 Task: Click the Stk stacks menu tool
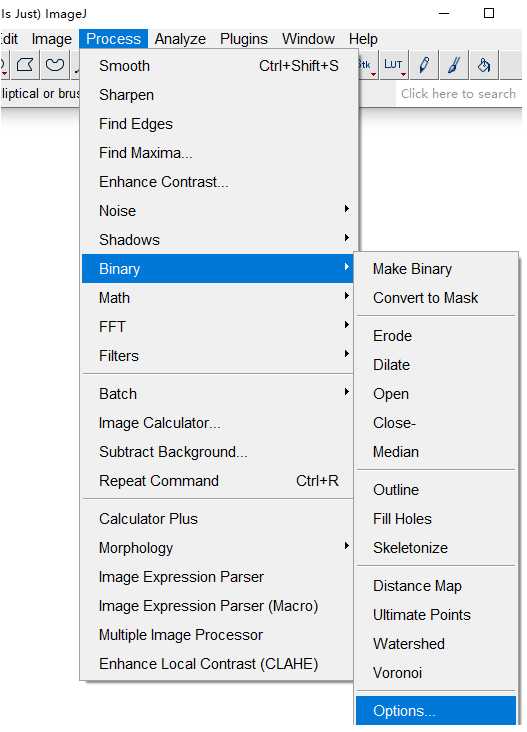pos(367,64)
